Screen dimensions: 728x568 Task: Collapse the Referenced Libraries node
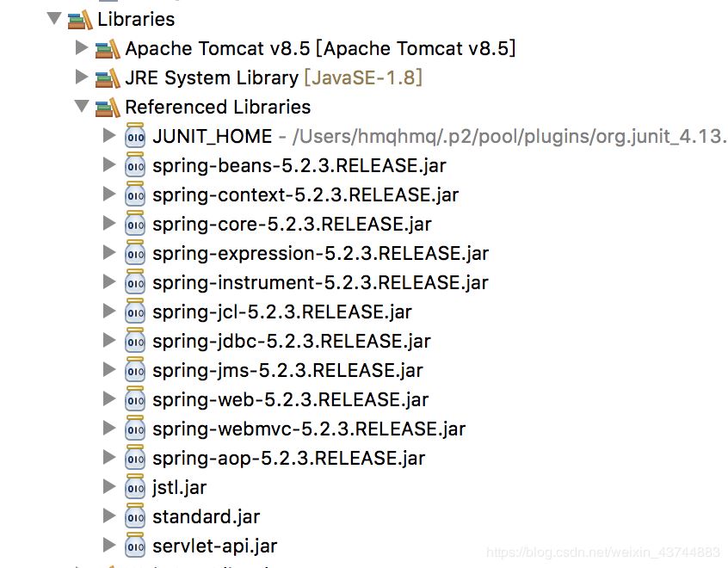point(82,107)
